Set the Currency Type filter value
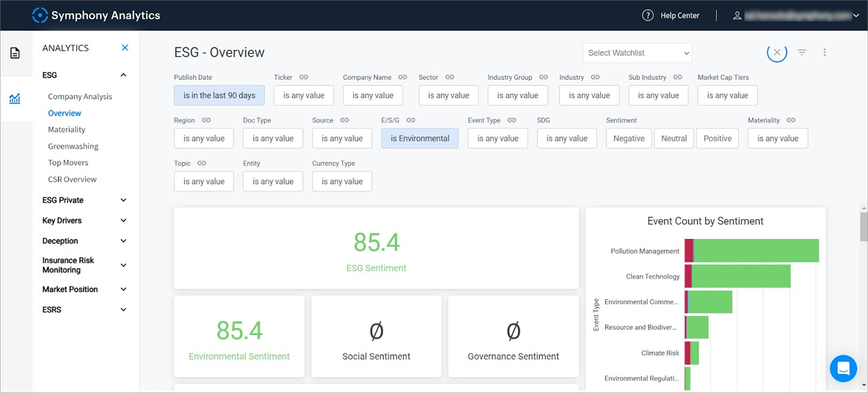This screenshot has height=393, width=868. coord(342,181)
